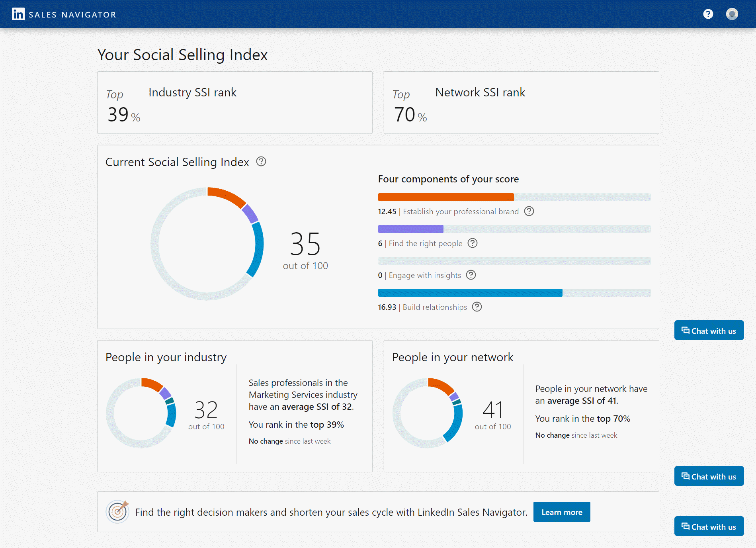Image resolution: width=756 pixels, height=548 pixels.
Task: Click 'No change since last week' in network card
Action: coord(576,435)
